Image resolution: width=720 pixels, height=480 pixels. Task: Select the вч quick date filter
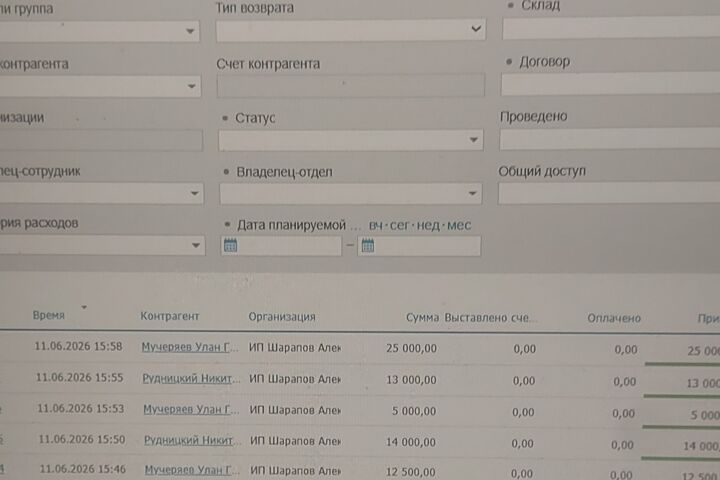coord(376,225)
